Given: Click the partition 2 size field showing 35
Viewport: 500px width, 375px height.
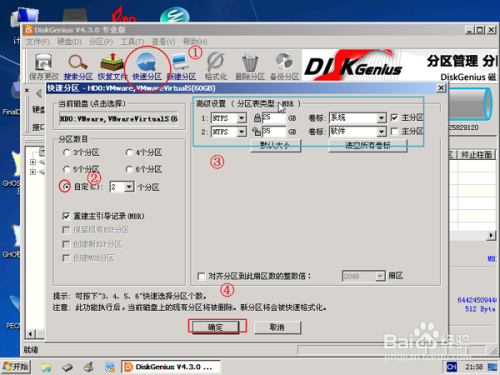Looking at the screenshot, I should click(x=274, y=132).
